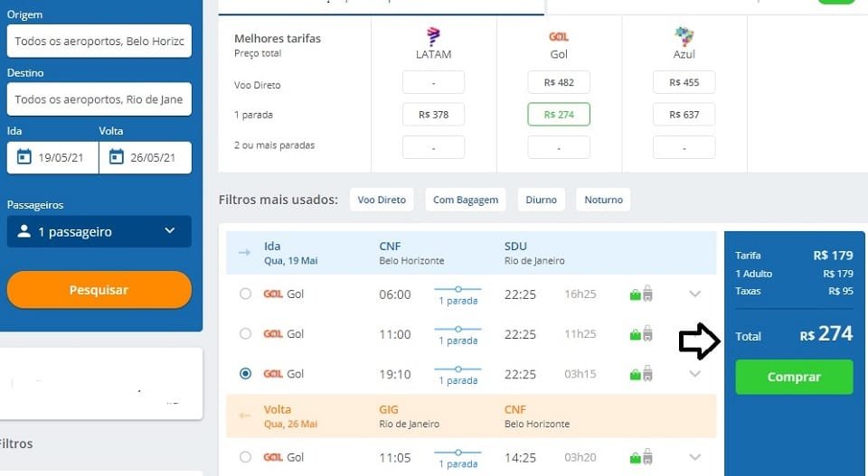Select the 19:10 Gol outbound flight

pos(245,374)
